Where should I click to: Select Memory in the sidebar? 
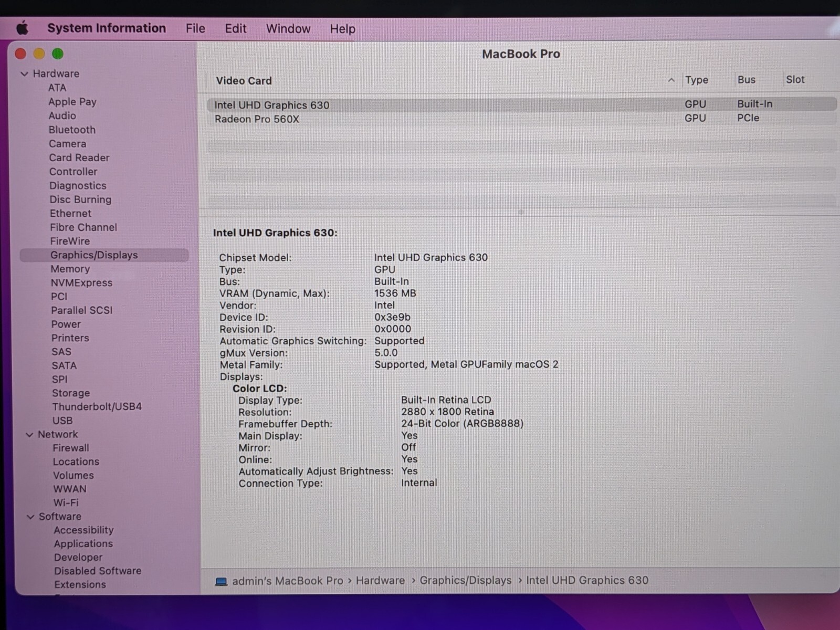click(x=70, y=269)
